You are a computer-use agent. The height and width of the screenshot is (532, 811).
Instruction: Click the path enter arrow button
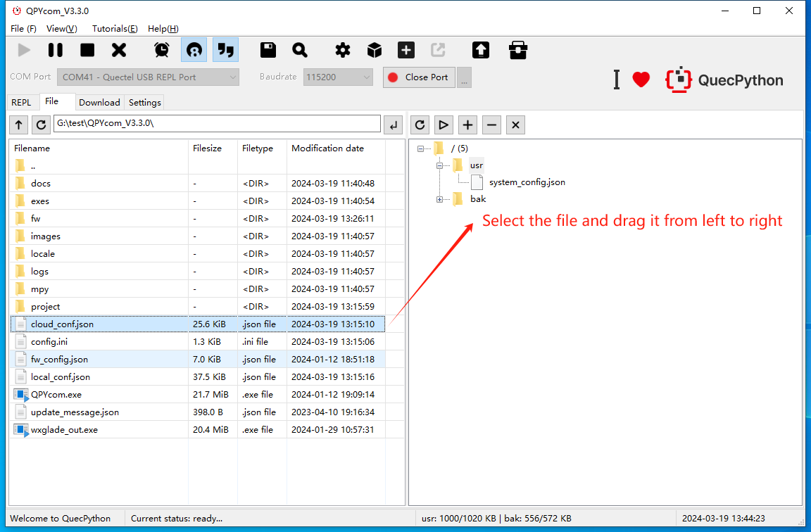pyautogui.click(x=394, y=125)
